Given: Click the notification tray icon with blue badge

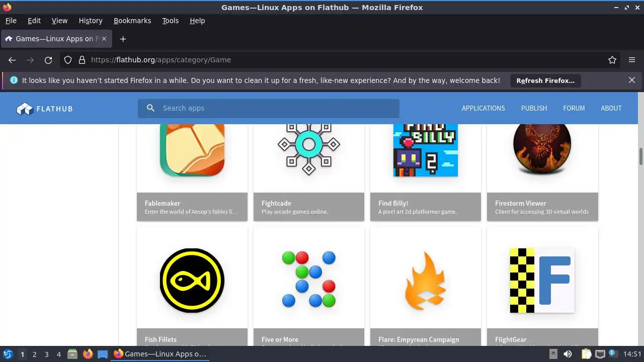Looking at the screenshot, I should pyautogui.click(x=614, y=354).
